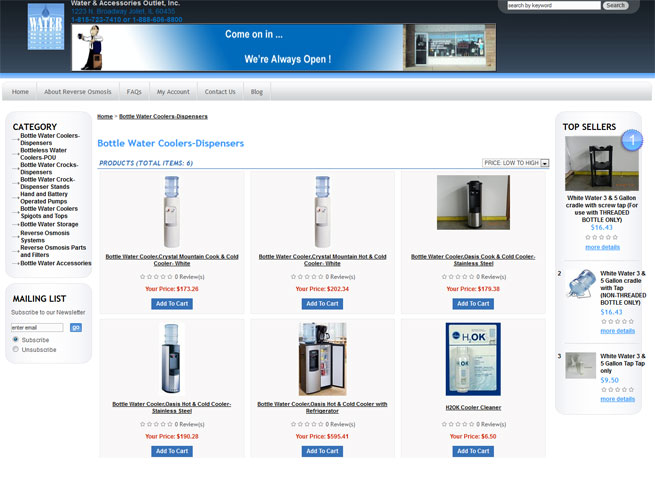Image resolution: width=655 pixels, height=490 pixels.
Task: Click the Home breadcrumb link
Action: click(105, 117)
